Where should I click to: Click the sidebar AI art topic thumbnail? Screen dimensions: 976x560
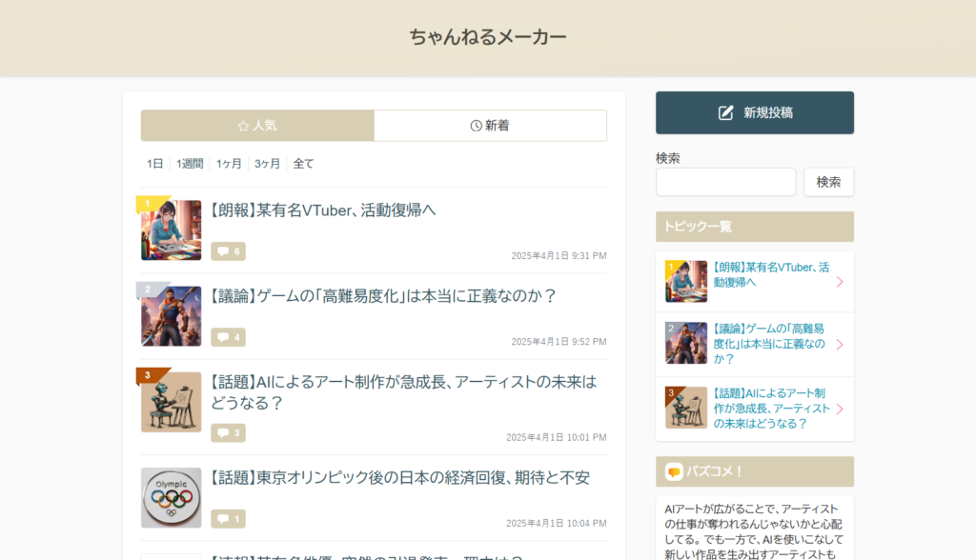coord(686,408)
